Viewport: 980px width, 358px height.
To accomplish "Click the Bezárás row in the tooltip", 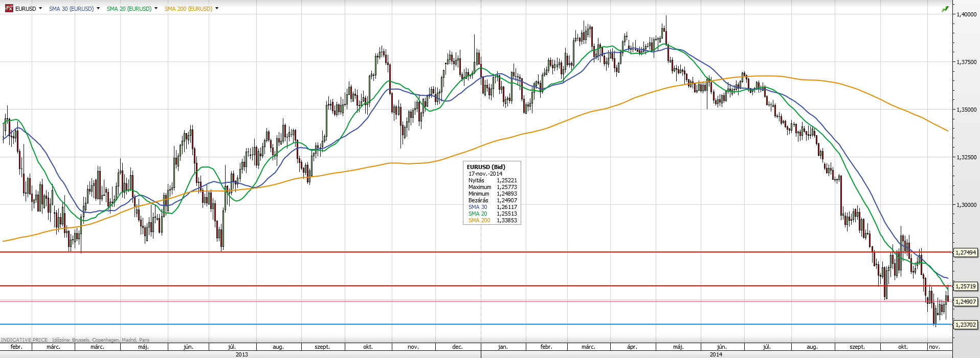I will tap(493, 200).
